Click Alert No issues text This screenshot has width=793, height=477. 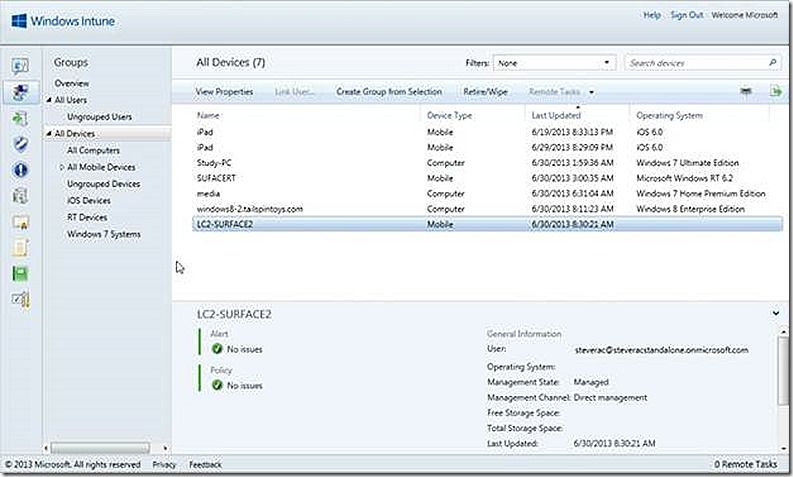point(244,349)
